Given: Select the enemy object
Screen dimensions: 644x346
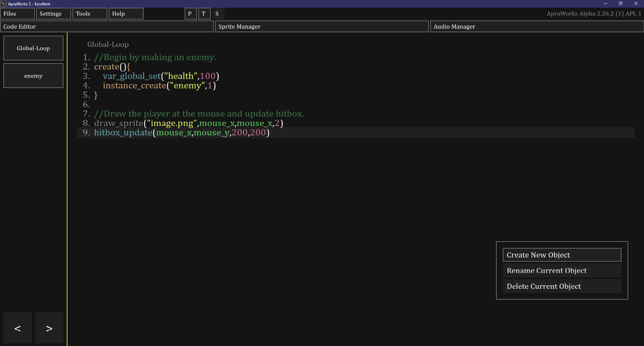Looking at the screenshot, I should point(33,76).
